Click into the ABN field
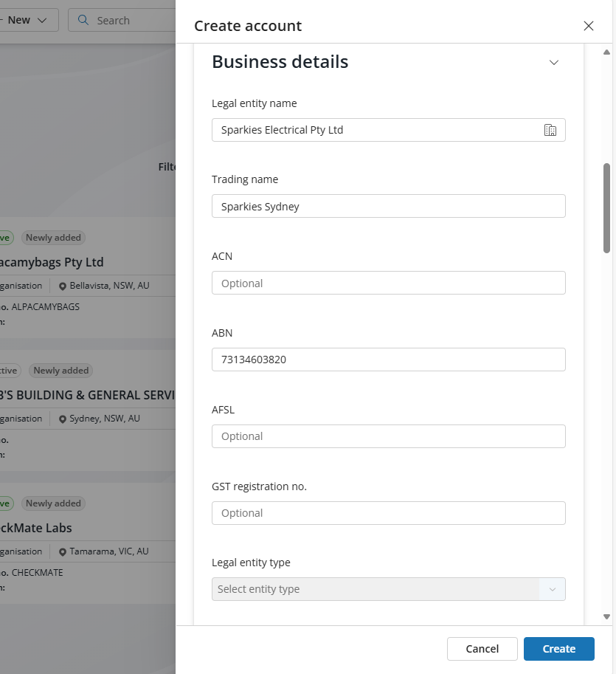This screenshot has width=616, height=674. pos(388,360)
